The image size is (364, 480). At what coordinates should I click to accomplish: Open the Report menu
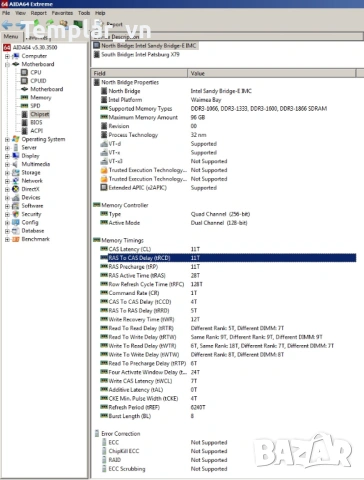(x=39, y=13)
